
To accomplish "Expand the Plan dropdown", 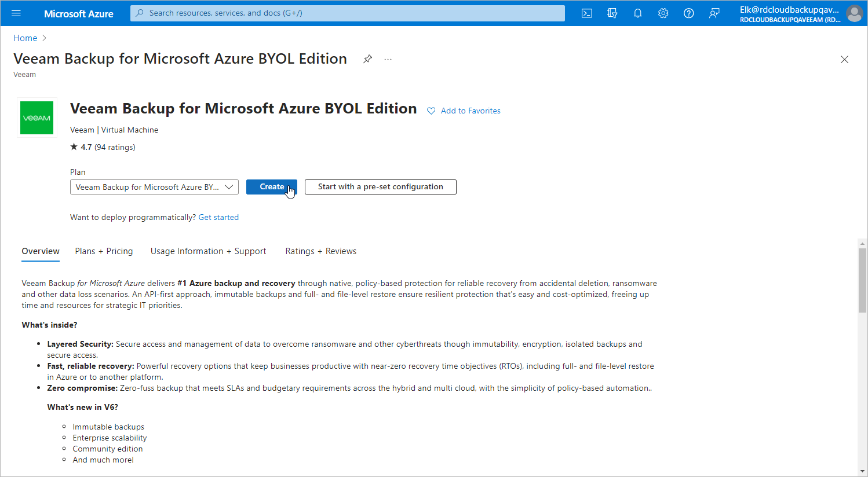I will coord(154,187).
